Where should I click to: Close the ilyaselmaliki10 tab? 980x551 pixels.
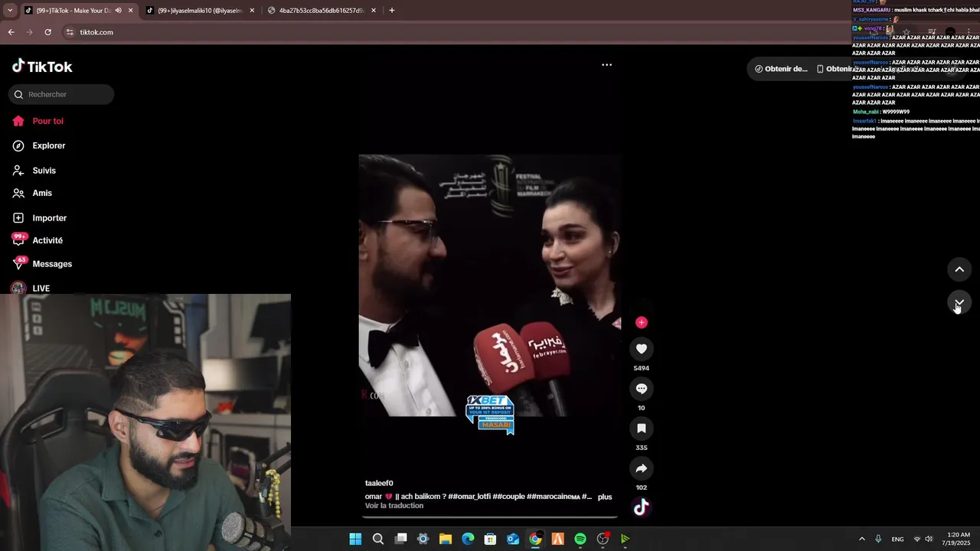point(252,11)
